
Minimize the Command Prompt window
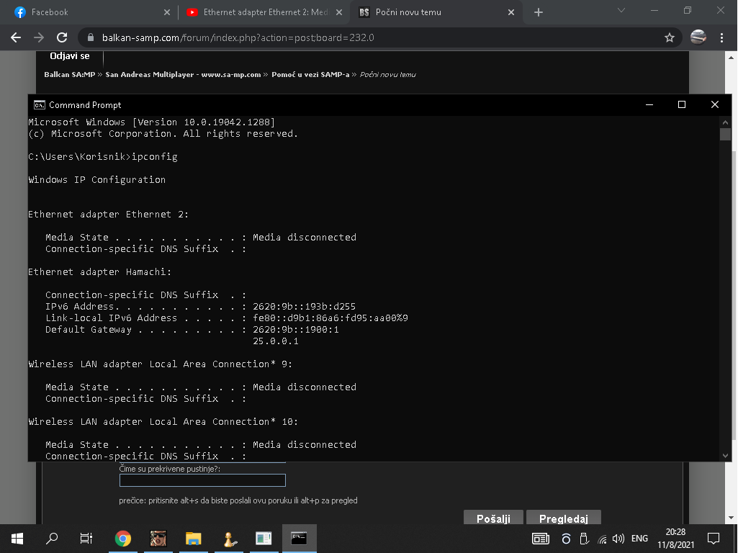coord(649,104)
